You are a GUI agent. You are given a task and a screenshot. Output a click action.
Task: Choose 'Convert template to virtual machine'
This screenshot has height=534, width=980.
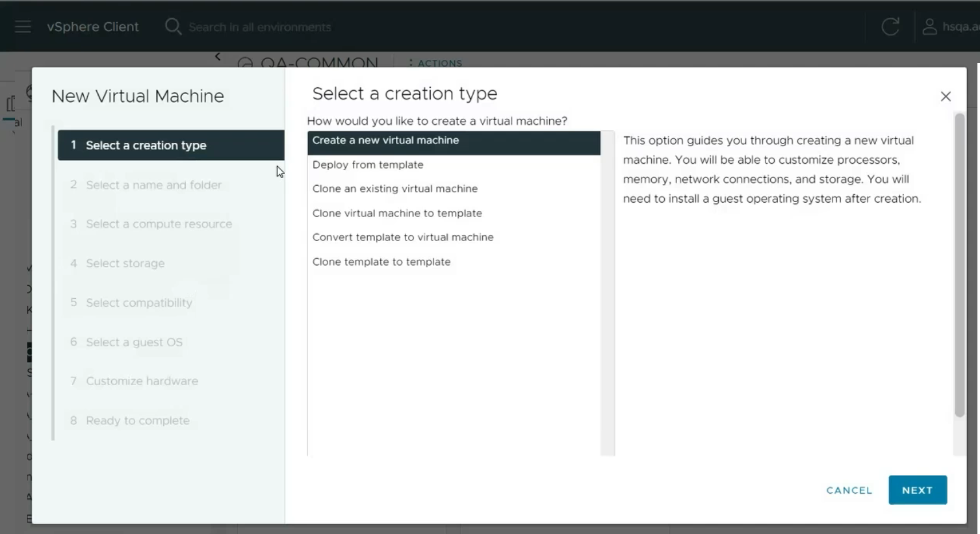[402, 238]
